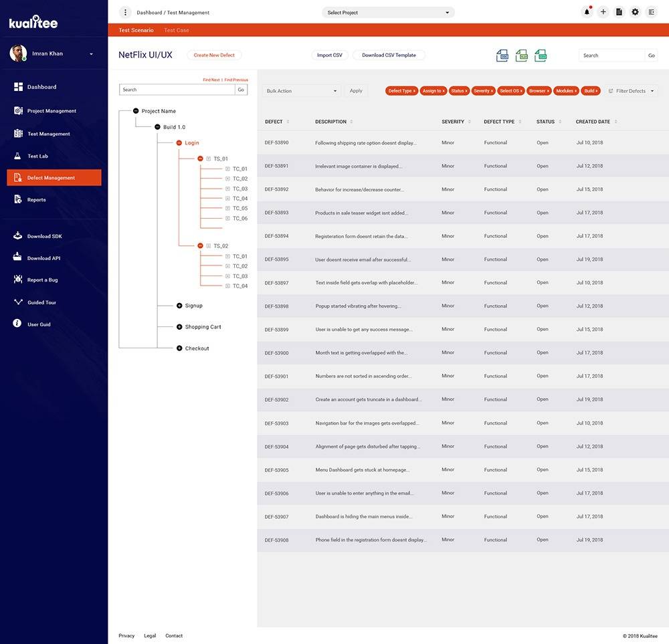Open Reports in the sidebar
The height and width of the screenshot is (644, 669).
pos(37,200)
